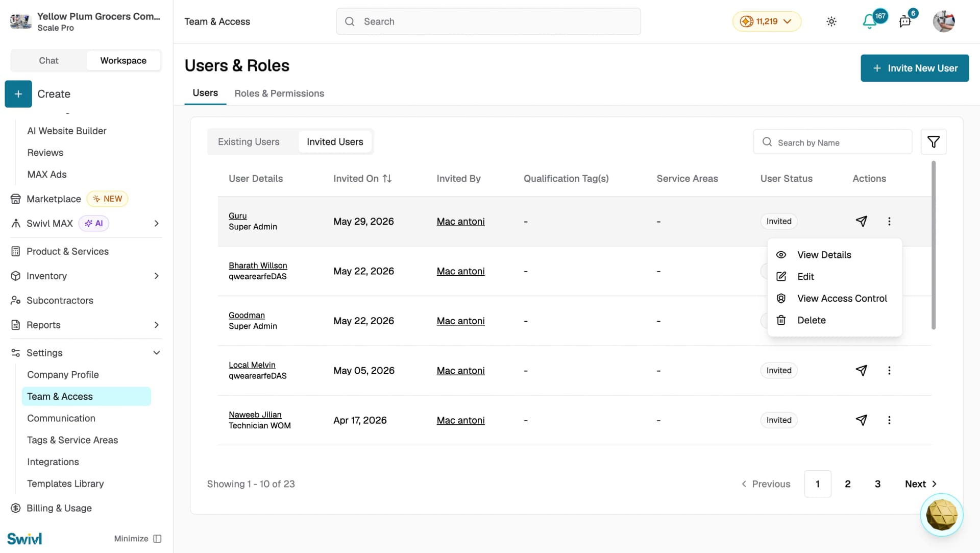Image resolution: width=980 pixels, height=553 pixels.
Task: Switch to Existing Users view
Action: [249, 142]
